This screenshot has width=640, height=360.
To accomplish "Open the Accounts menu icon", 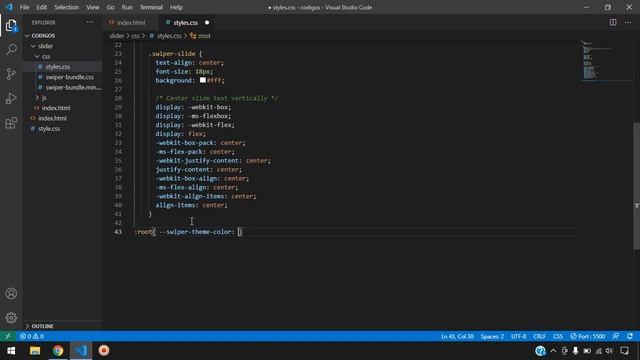I will [11, 293].
